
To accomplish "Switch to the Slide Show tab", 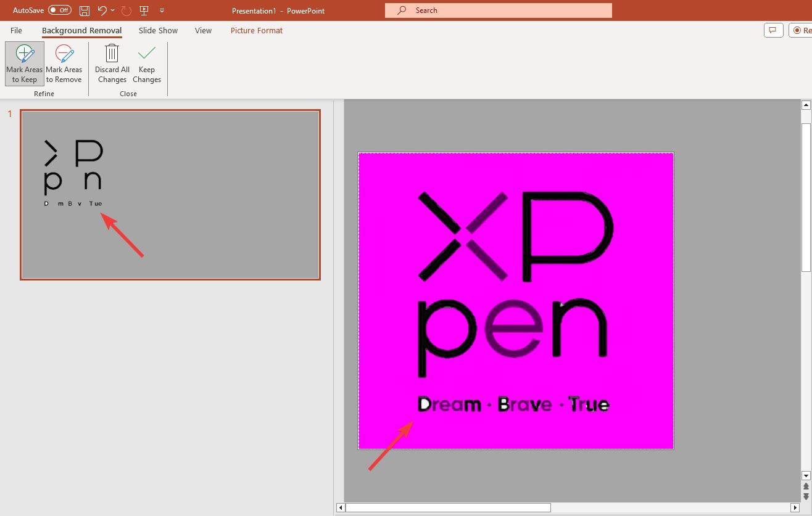I will [158, 30].
